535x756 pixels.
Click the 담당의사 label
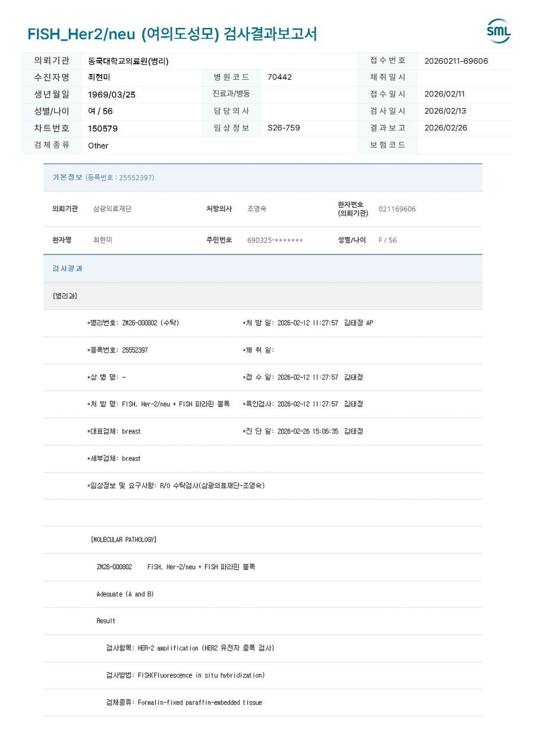(231, 111)
